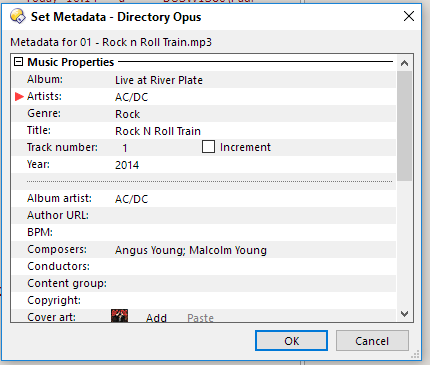430x365 pixels.
Task: Click the red arrow marker beside Artists
Action: point(19,97)
